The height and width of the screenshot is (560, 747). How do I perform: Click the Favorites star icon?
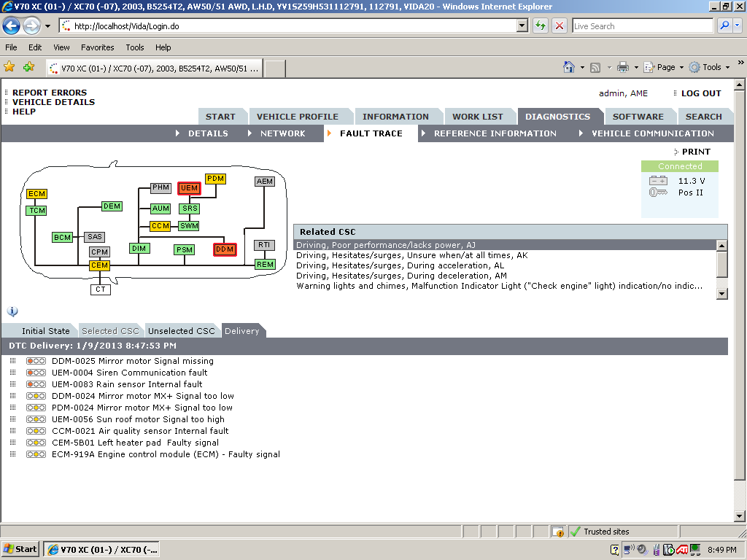point(9,67)
